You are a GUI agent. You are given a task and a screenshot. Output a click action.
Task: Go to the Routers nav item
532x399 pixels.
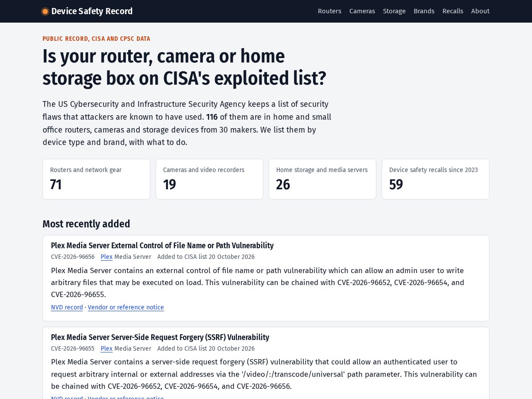(x=329, y=11)
